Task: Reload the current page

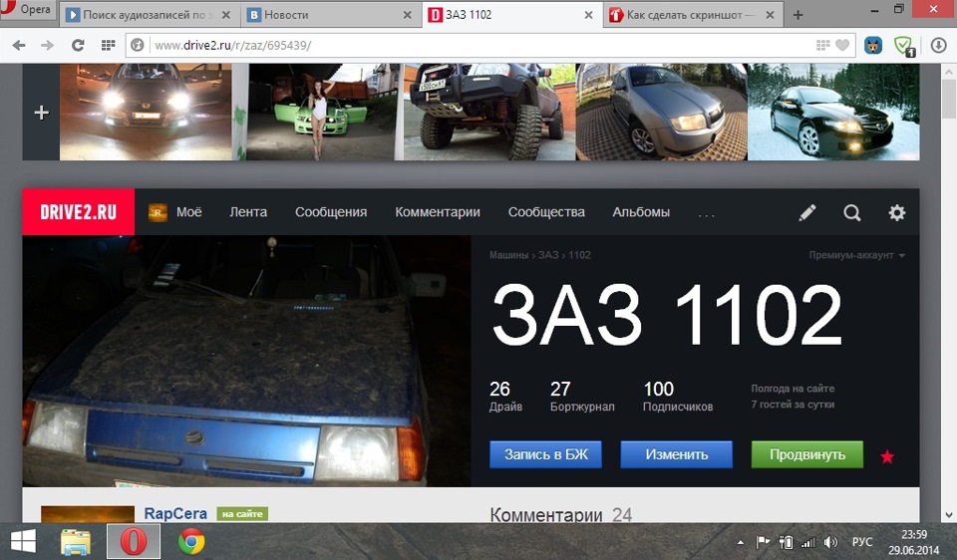Action: pyautogui.click(x=78, y=45)
